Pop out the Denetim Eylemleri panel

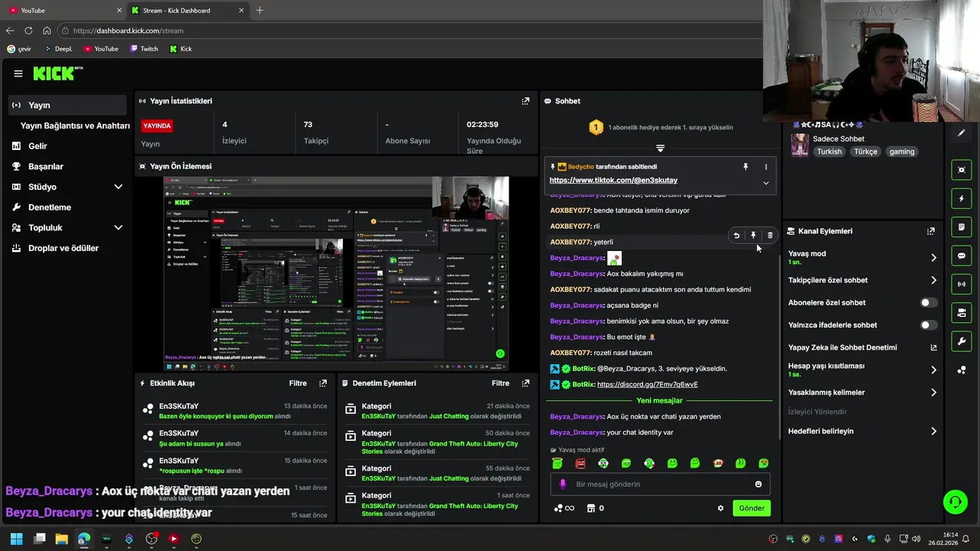click(525, 383)
